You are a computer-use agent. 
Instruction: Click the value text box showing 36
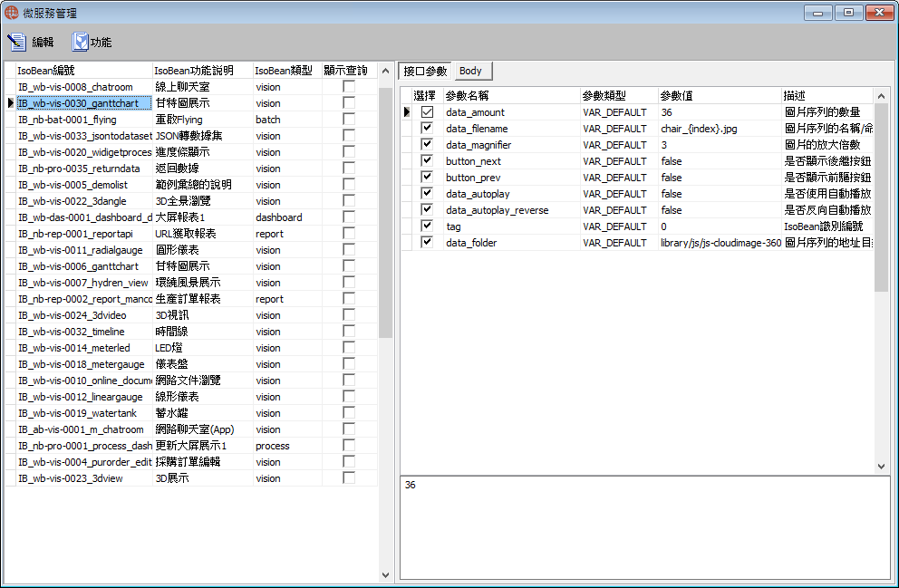(x=645, y=528)
